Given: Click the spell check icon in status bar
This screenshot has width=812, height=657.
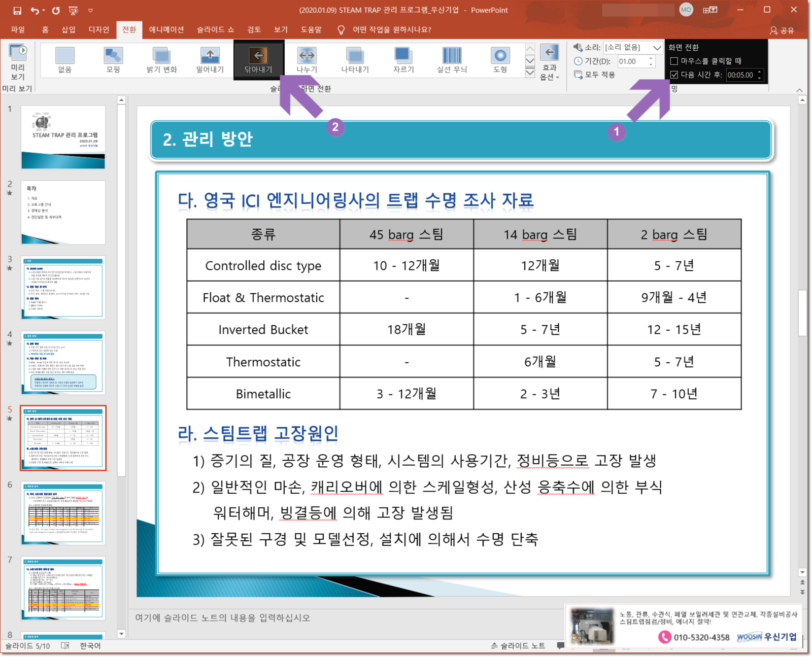Looking at the screenshot, I should [65, 645].
